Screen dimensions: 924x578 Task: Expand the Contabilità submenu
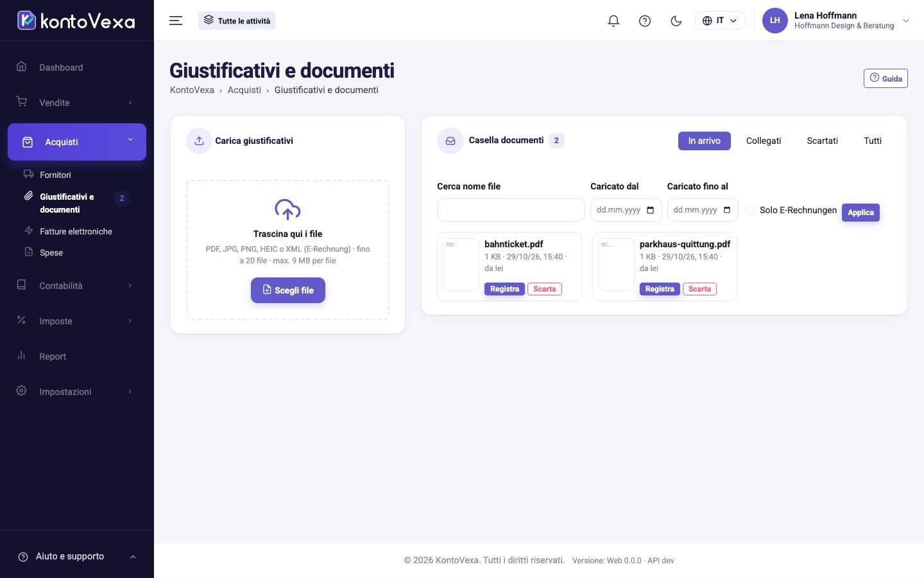pyautogui.click(x=130, y=286)
